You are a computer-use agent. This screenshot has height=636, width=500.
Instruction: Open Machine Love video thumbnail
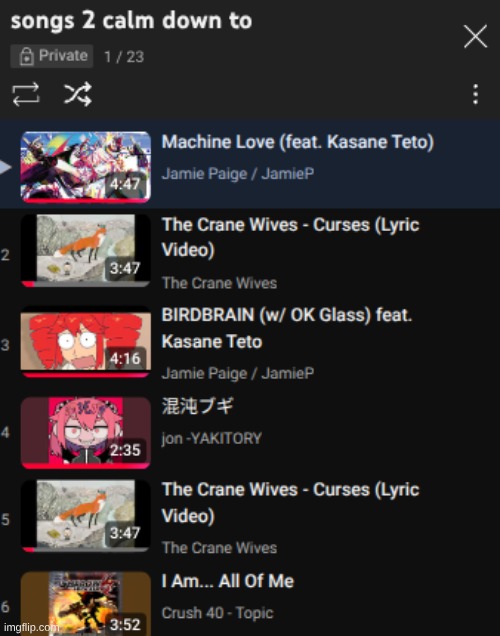(86, 167)
